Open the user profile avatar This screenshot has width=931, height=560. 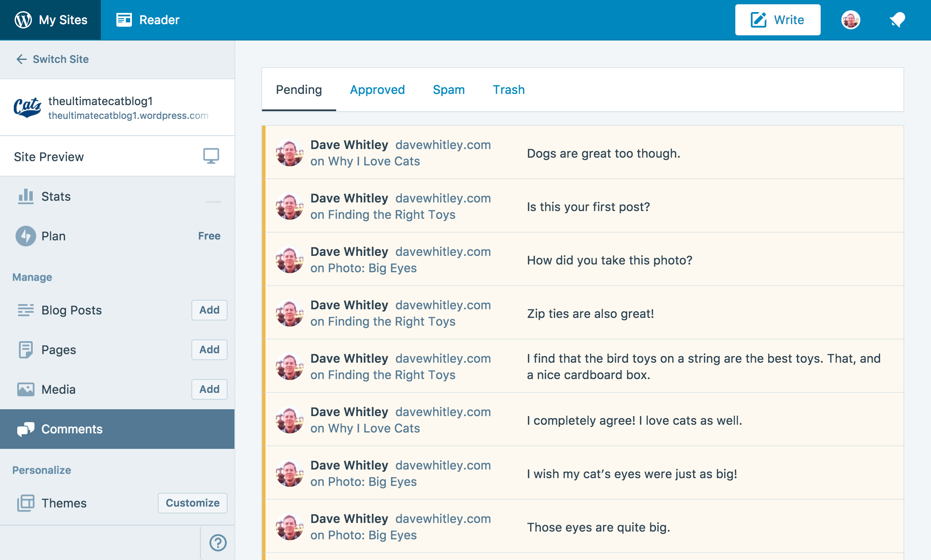850,20
